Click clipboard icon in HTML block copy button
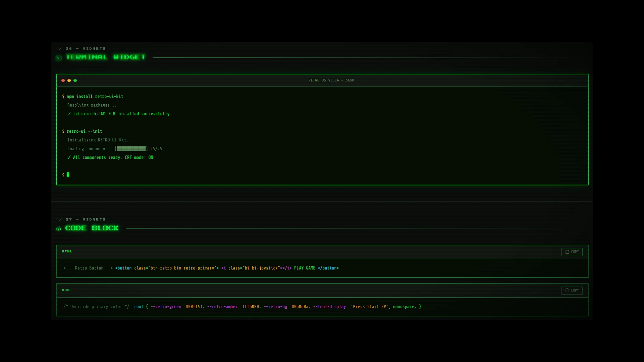 click(x=567, y=252)
